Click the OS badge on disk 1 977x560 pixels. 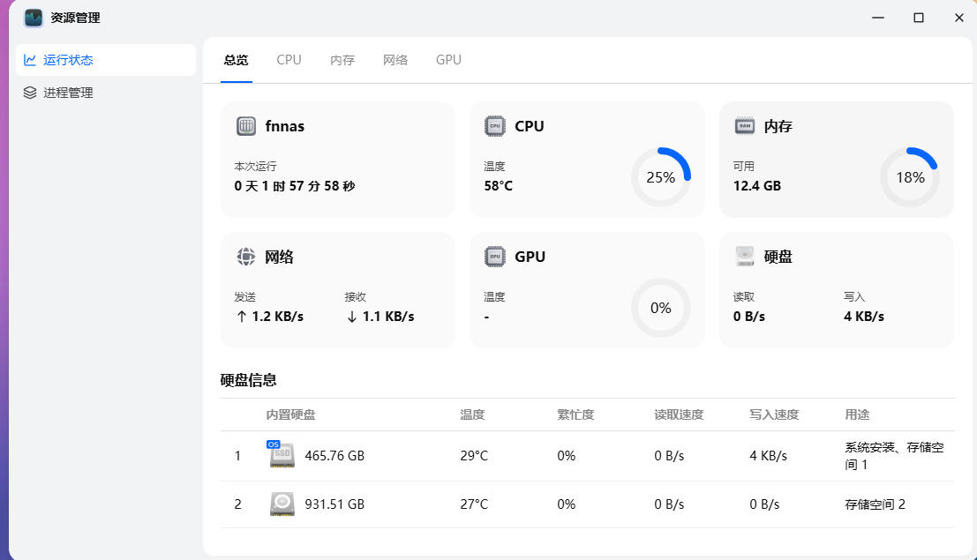click(273, 444)
